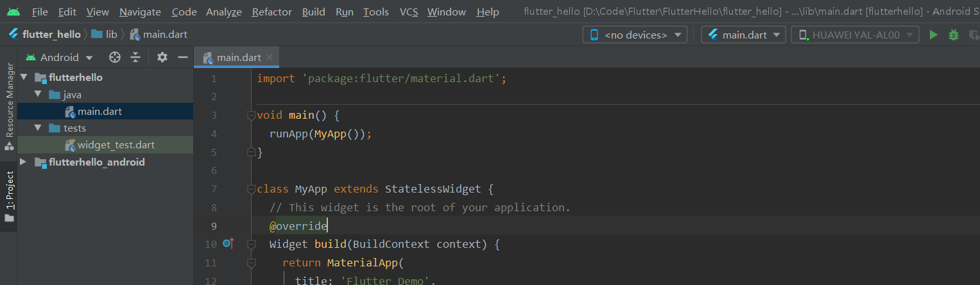Run the app with the green play button
The width and height of the screenshot is (980, 285).
pyautogui.click(x=933, y=35)
